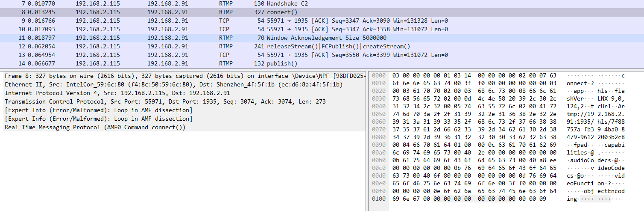
Task: Click time value 0.013245
Action: [41, 12]
